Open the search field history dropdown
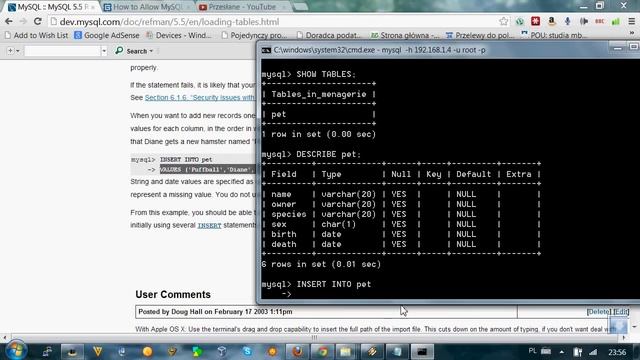 104,51
